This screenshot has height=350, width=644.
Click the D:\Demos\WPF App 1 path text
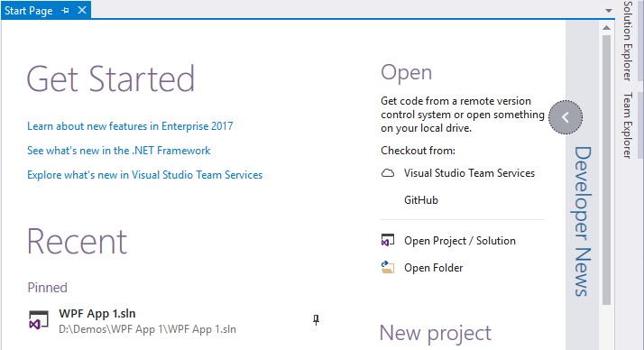pos(147,329)
